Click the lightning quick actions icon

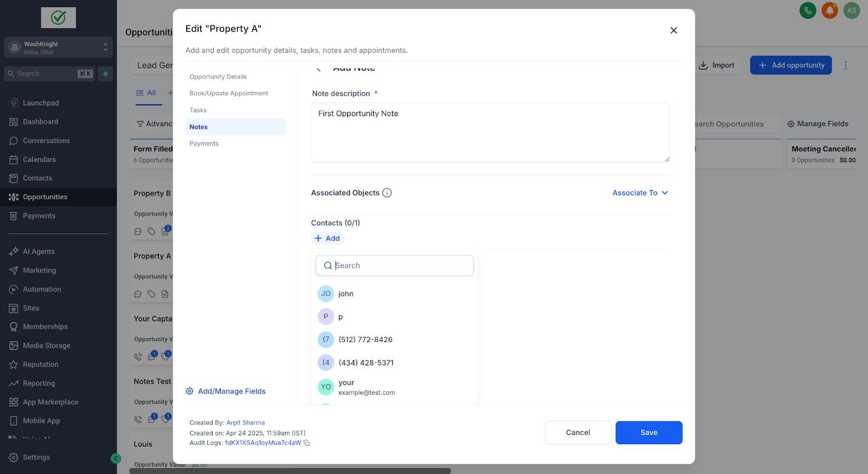click(x=106, y=74)
